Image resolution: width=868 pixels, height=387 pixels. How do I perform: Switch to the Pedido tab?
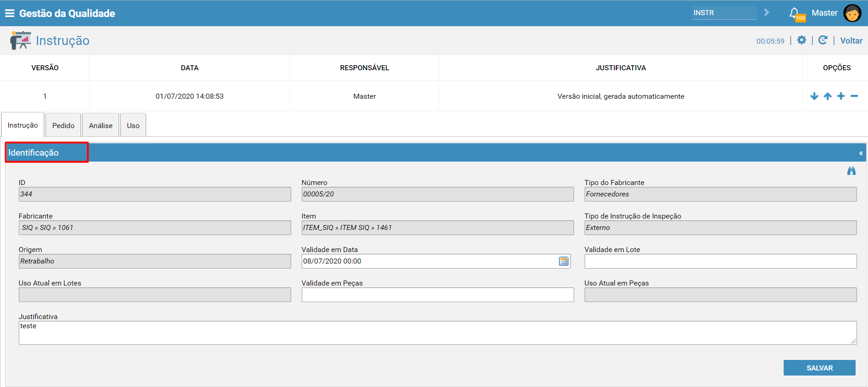tap(63, 125)
